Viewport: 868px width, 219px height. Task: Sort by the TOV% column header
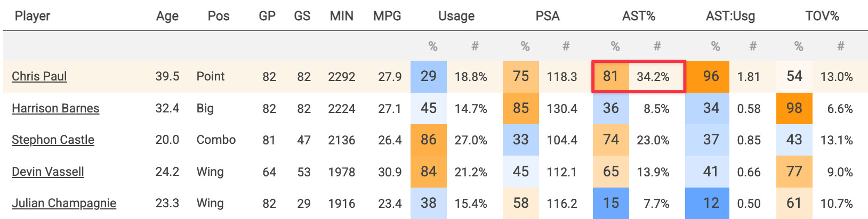822,16
